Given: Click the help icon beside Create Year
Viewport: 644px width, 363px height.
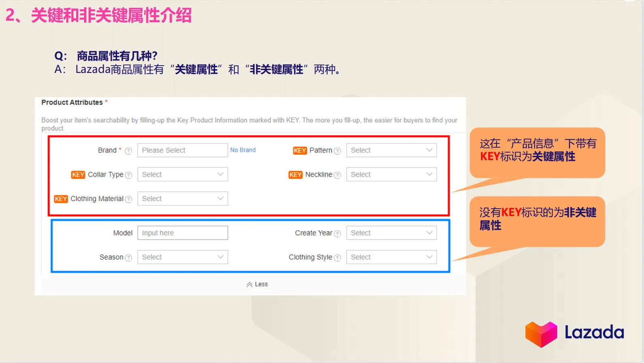Looking at the screenshot, I should pos(337,233).
